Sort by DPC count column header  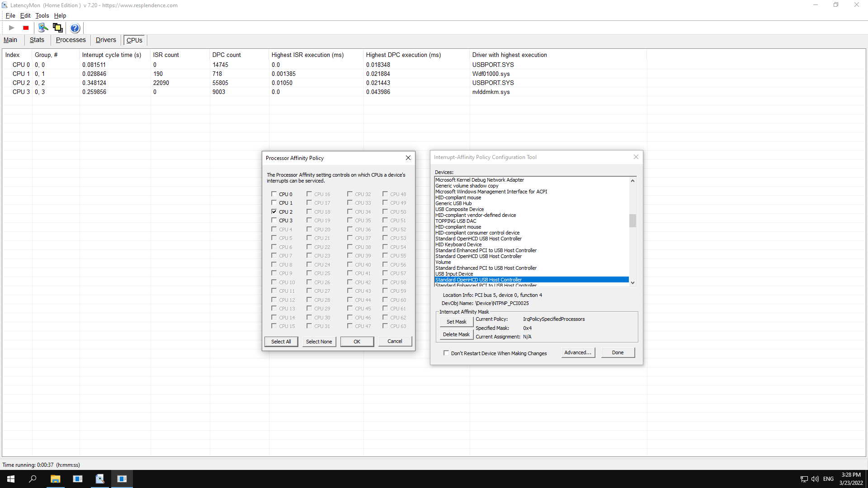(x=240, y=55)
